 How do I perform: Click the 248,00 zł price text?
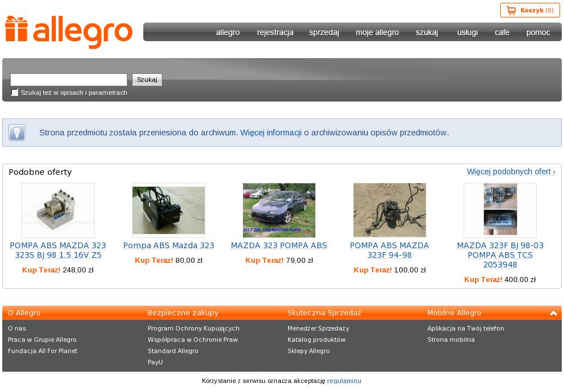click(x=78, y=270)
